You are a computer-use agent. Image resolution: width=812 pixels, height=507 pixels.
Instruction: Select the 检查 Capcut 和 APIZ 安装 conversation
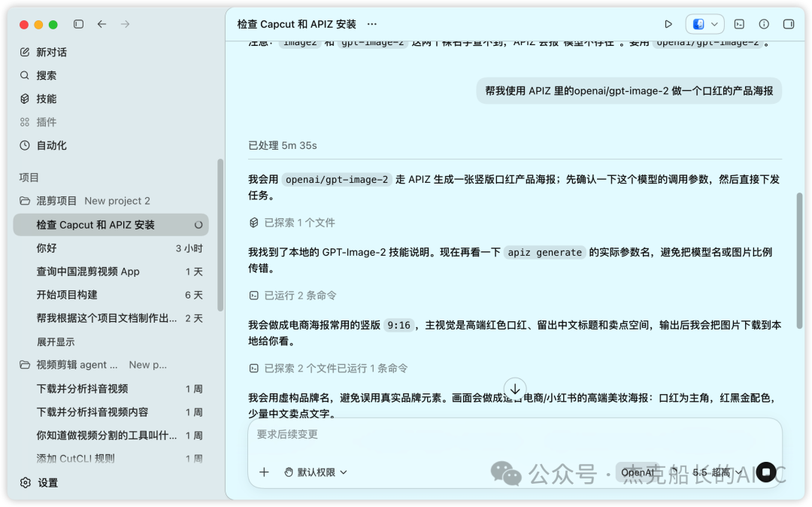(111, 225)
